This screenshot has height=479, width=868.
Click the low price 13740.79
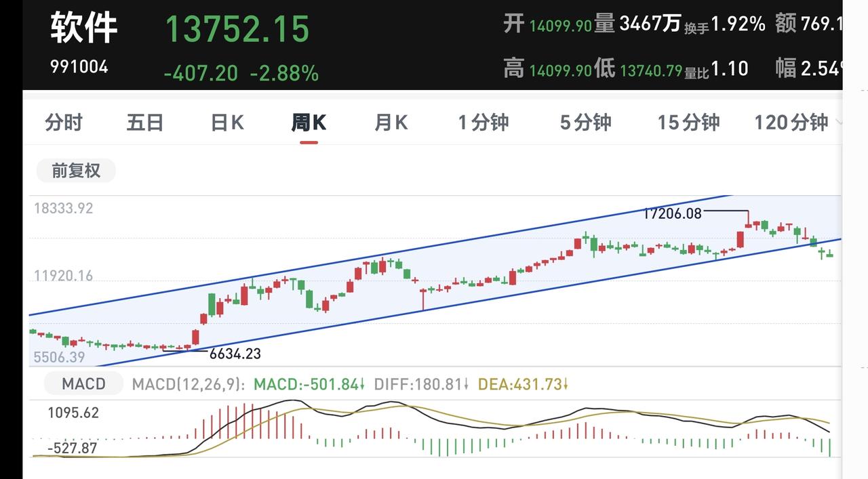[650, 70]
